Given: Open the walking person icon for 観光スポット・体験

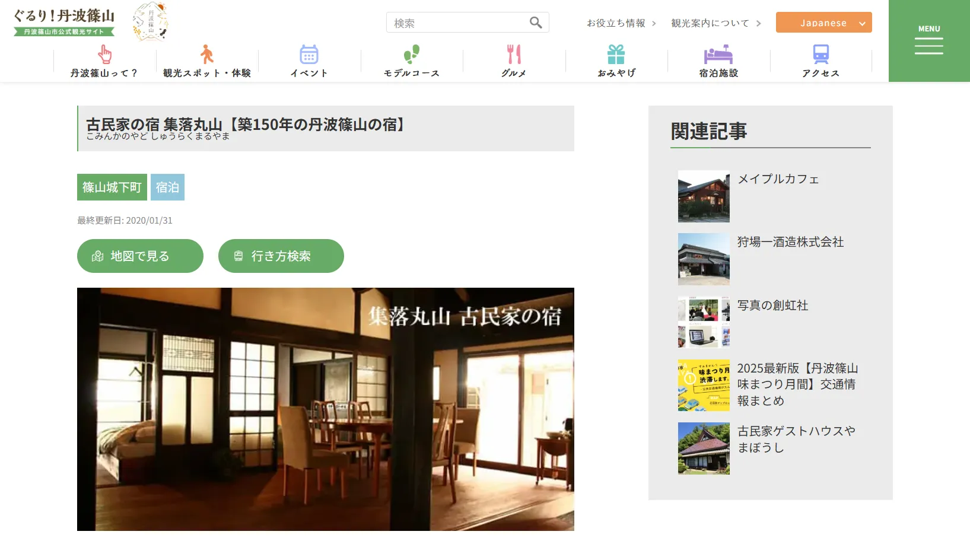Looking at the screenshot, I should pyautogui.click(x=206, y=55).
